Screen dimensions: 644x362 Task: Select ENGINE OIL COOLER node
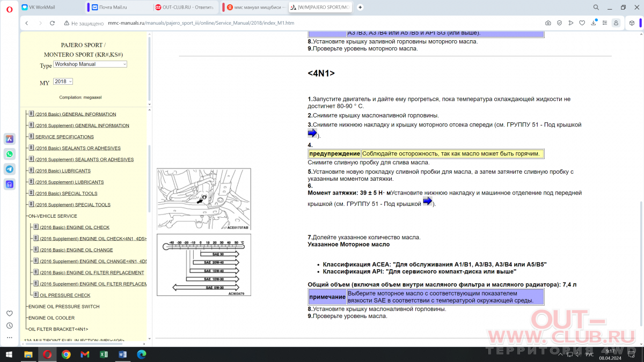pos(52,317)
